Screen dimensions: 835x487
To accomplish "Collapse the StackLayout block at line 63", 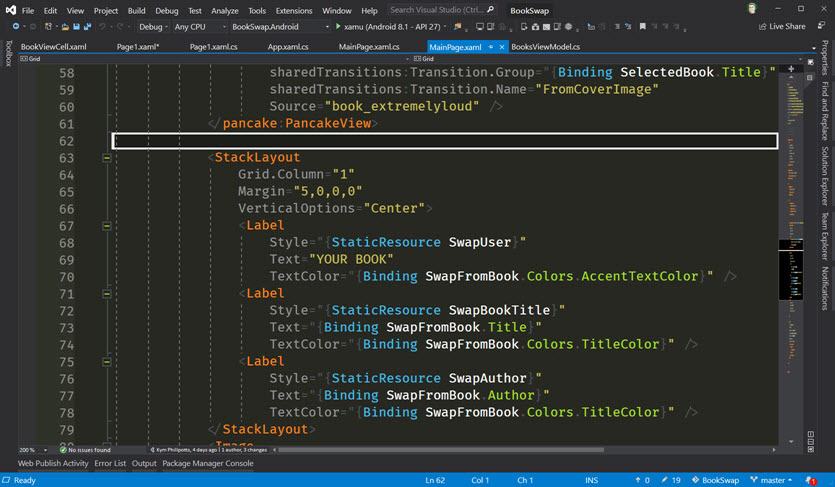I will coord(107,158).
